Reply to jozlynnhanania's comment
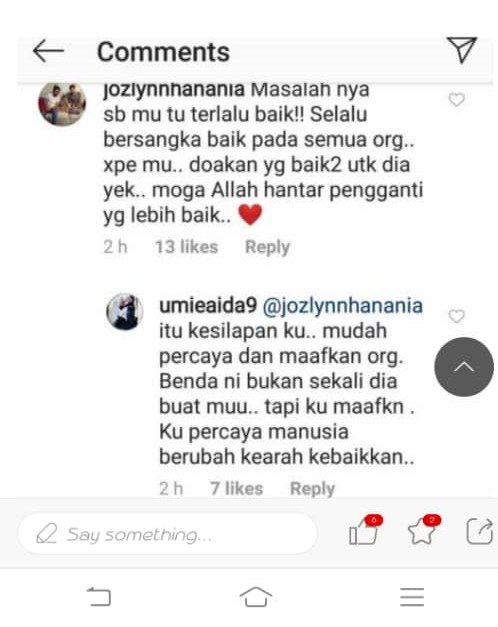498x627 pixels. 267,247
